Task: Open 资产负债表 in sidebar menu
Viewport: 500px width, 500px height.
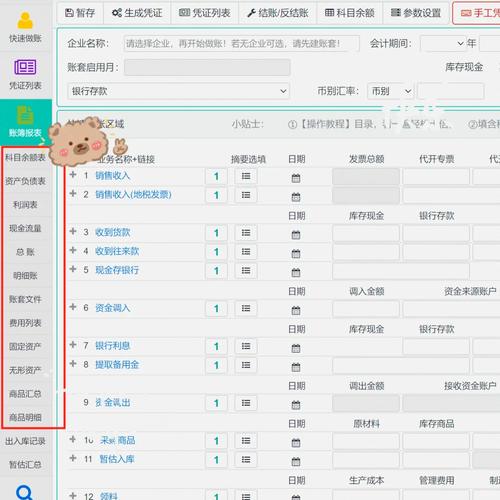Action: [x=25, y=181]
